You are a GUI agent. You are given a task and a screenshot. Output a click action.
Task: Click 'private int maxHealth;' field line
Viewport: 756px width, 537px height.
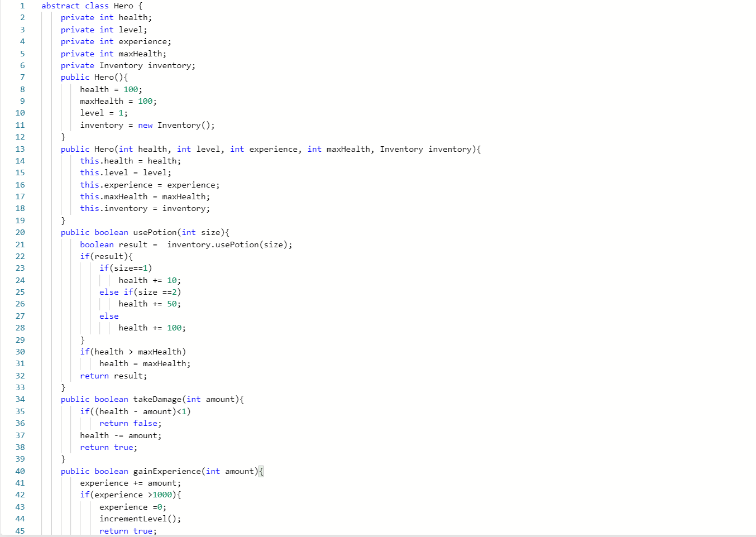click(113, 54)
